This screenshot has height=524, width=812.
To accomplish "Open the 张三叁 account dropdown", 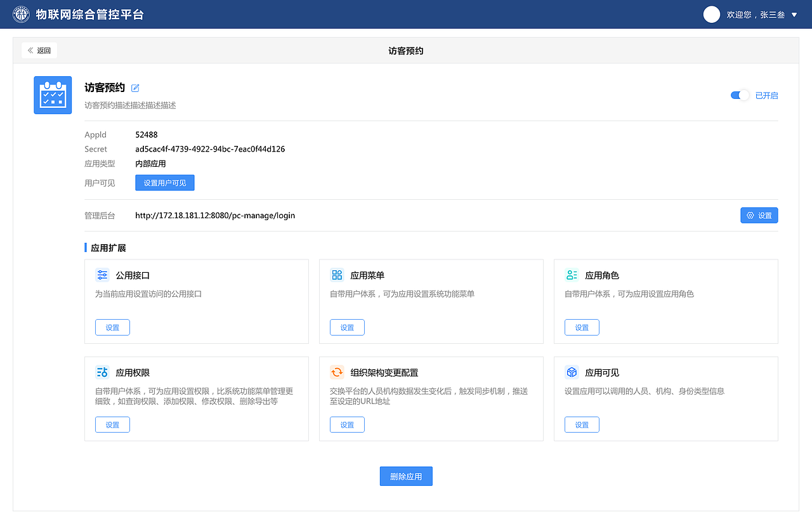I will [x=763, y=14].
